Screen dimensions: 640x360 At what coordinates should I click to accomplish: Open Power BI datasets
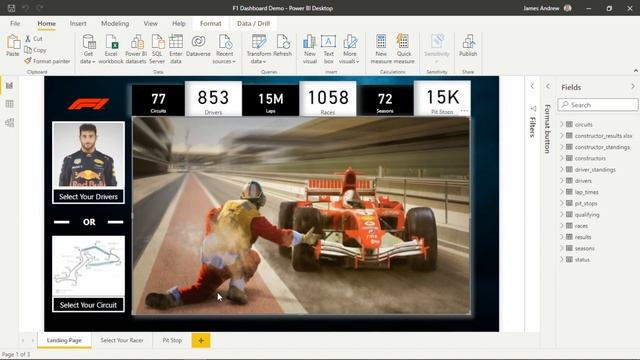[136, 49]
